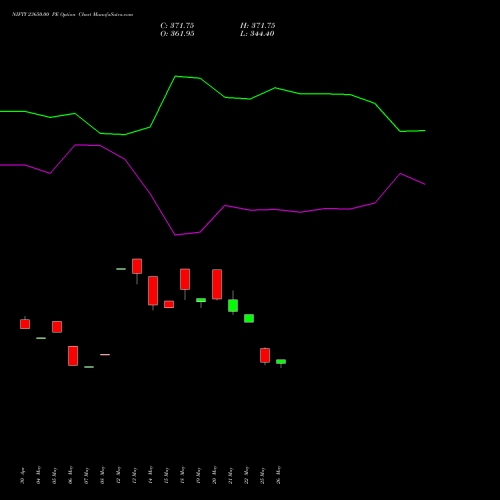Viewport: 500px width, 500px height.
Task: Click the green candlestick for 22 May
Action: (x=249, y=318)
